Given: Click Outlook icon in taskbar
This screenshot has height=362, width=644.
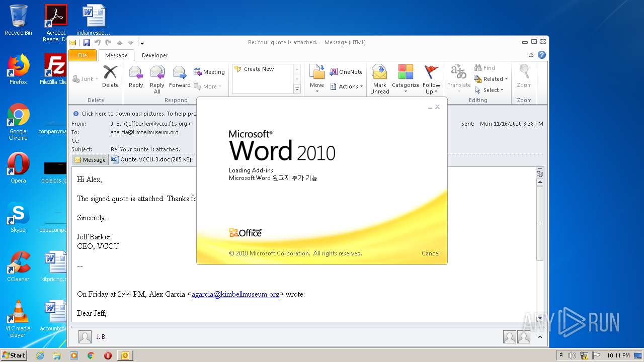Looking at the screenshot, I should [125, 355].
